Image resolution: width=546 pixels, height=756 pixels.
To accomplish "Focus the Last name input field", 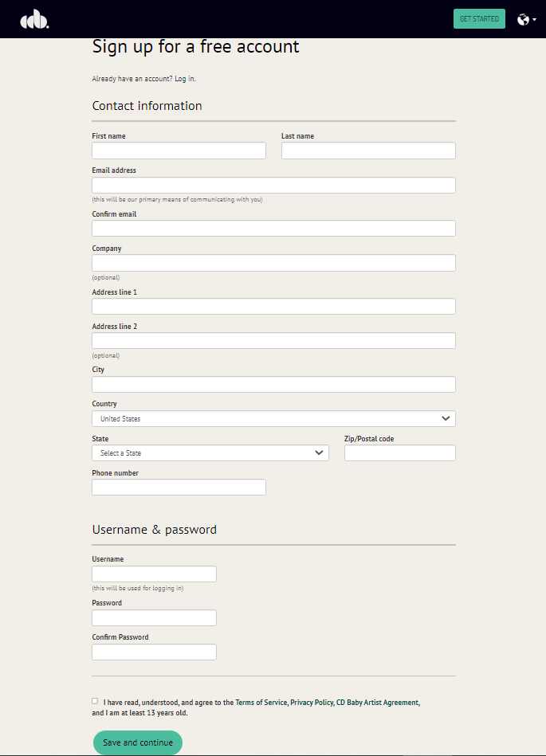I will coord(368,151).
